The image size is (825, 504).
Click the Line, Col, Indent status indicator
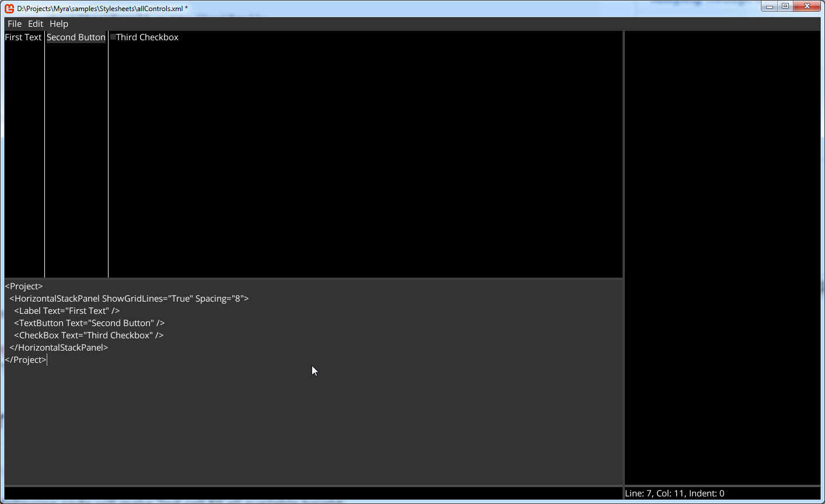674,494
